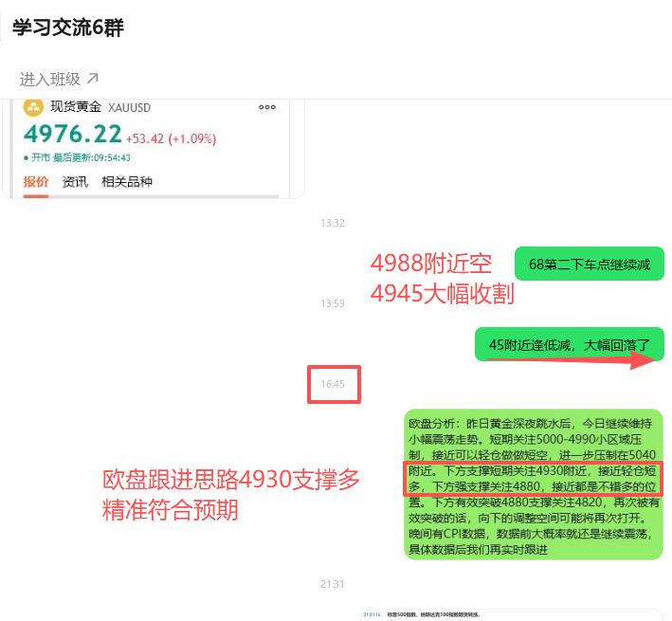
Task: Click the 45附近逢低减 message bubble
Action: pyautogui.click(x=569, y=344)
